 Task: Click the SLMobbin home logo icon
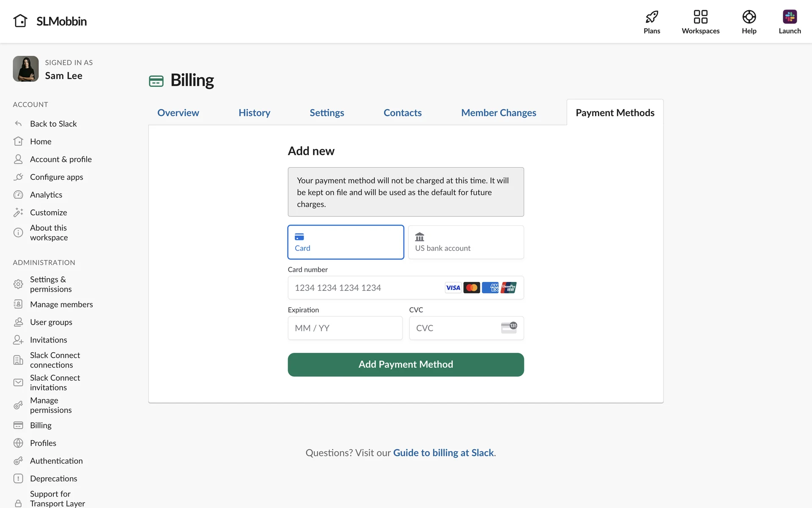20,21
